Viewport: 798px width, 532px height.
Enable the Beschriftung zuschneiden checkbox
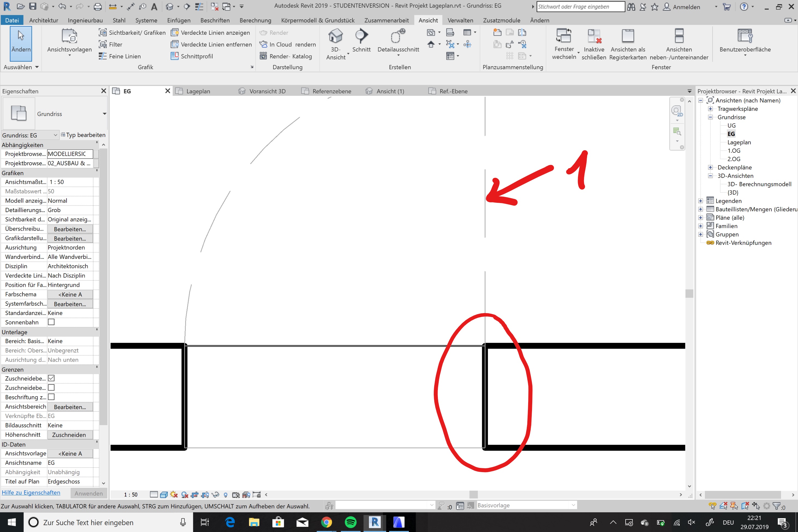click(x=51, y=397)
